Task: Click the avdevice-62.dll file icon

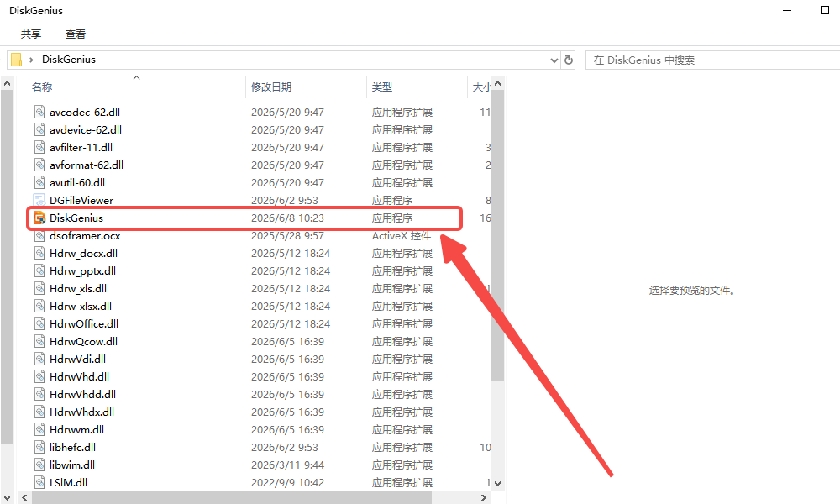Action: [39, 129]
